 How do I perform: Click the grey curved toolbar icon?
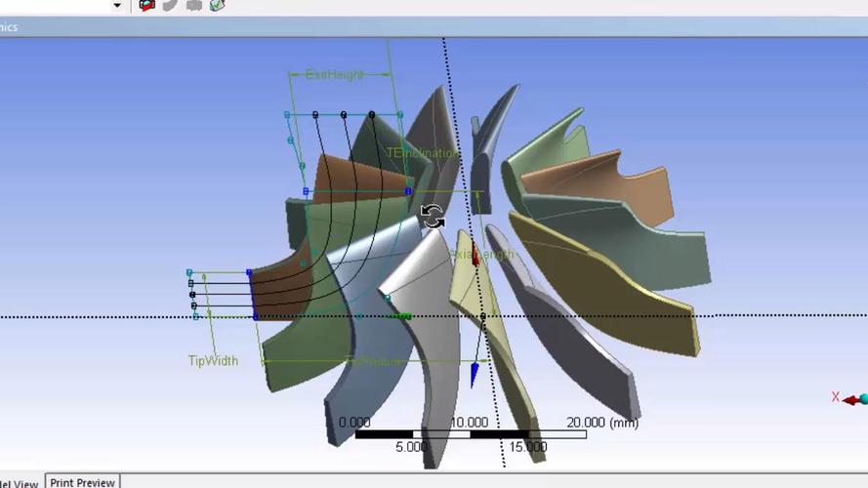(170, 5)
